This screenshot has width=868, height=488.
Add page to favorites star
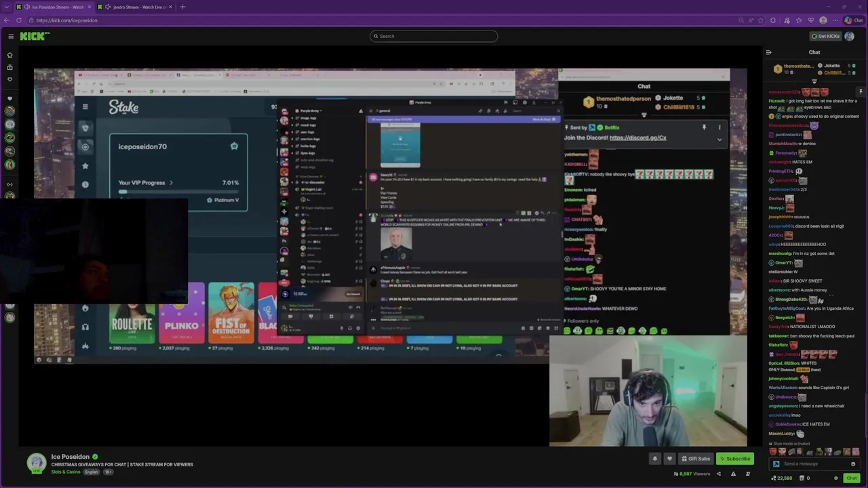coord(760,20)
